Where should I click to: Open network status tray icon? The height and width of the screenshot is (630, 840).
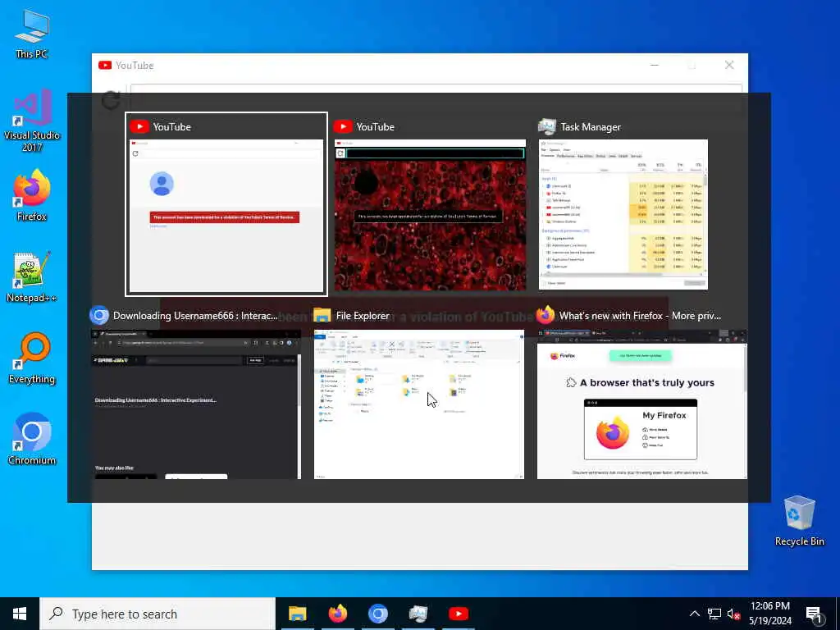tap(714, 614)
